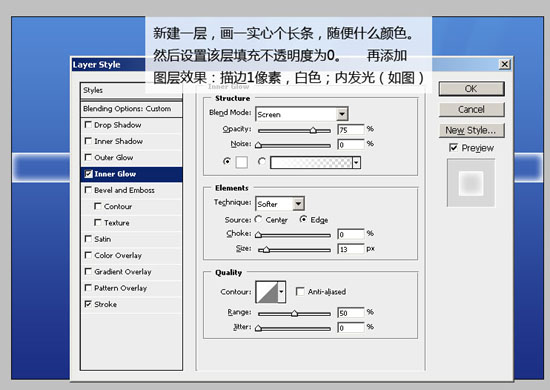Uncheck the Inner Glow checkbox
Image resolution: width=550 pixels, height=390 pixels.
[88, 174]
